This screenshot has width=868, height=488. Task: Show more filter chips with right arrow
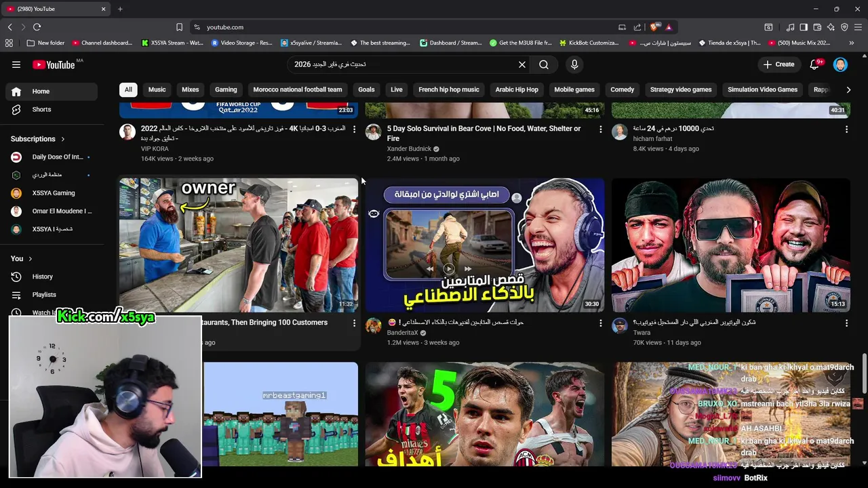(x=848, y=89)
